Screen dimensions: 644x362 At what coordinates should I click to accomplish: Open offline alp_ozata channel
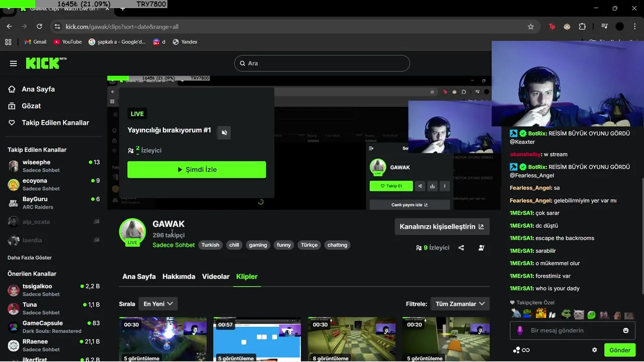53,222
